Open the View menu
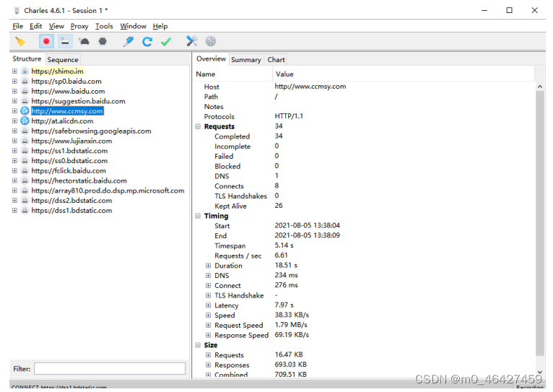Screen dimensions: 553x392 pyautogui.click(x=56, y=26)
